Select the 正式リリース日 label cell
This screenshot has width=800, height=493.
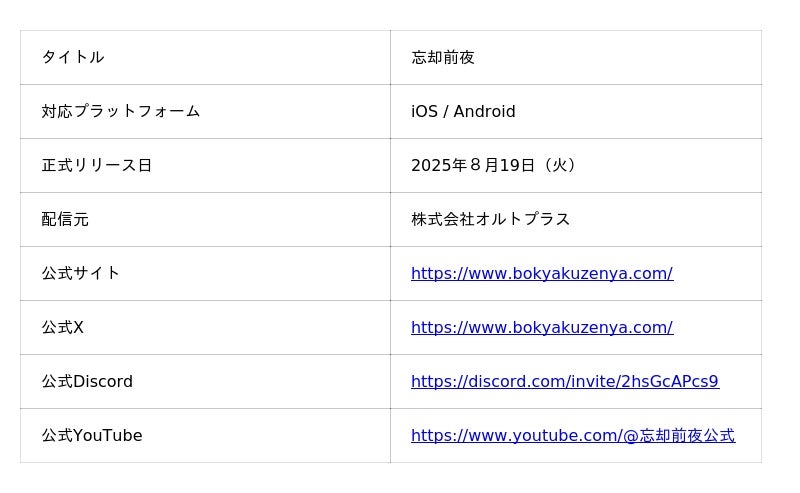(x=97, y=165)
